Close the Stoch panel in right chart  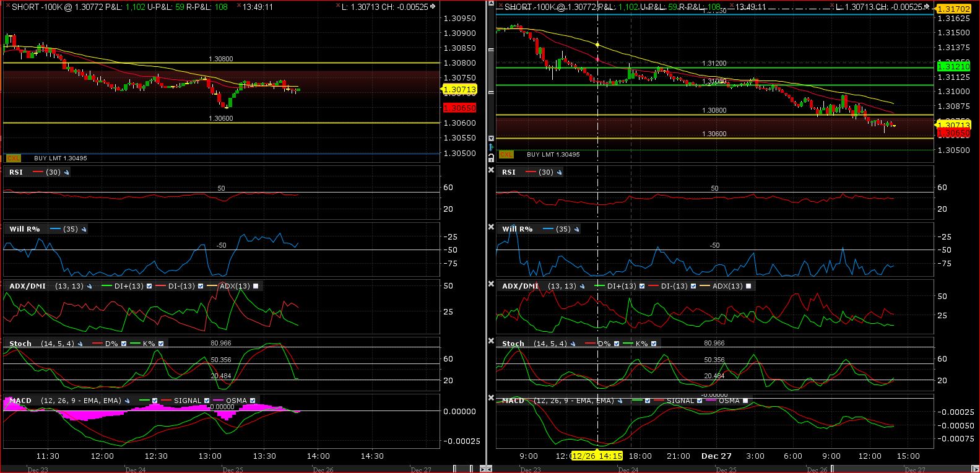pyautogui.click(x=492, y=341)
